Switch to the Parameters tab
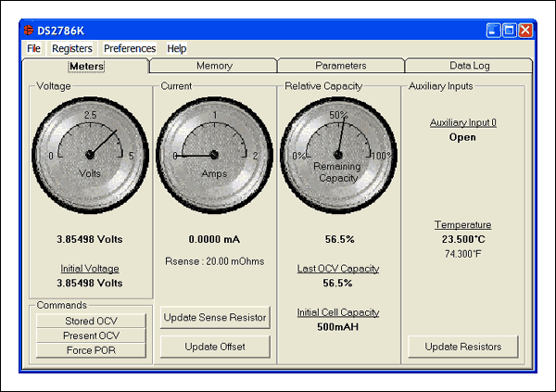The width and height of the screenshot is (556, 392). click(341, 66)
